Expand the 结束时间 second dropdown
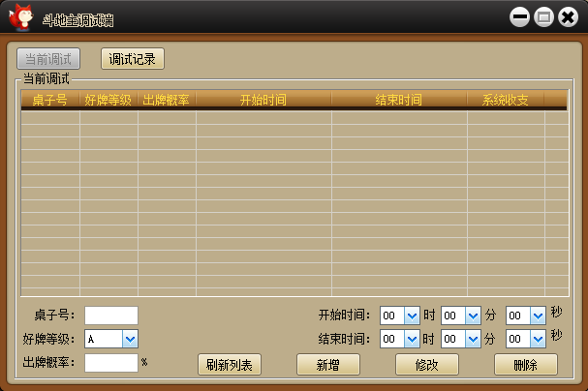The height and width of the screenshot is (391, 588). [538, 340]
